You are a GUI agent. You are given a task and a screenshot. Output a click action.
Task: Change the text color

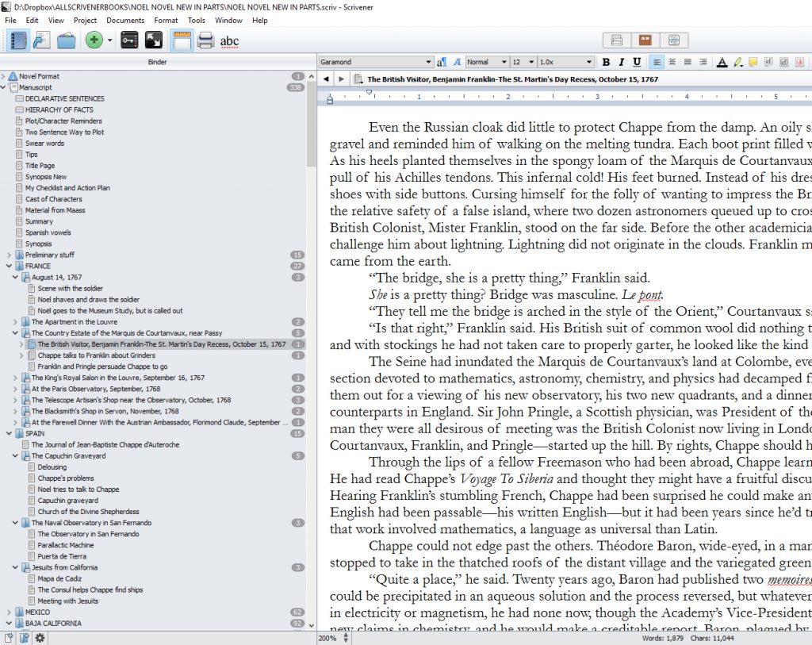(x=722, y=62)
